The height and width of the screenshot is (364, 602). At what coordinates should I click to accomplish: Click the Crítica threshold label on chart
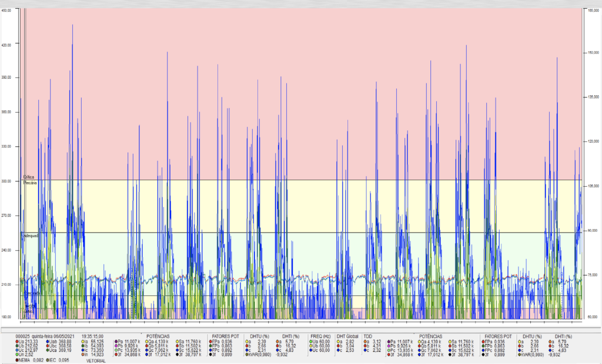(29, 177)
